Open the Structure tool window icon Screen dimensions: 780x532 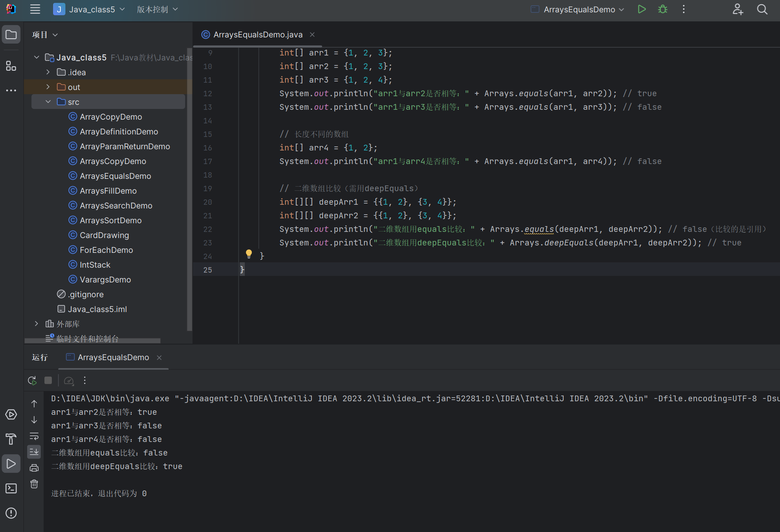coord(11,66)
